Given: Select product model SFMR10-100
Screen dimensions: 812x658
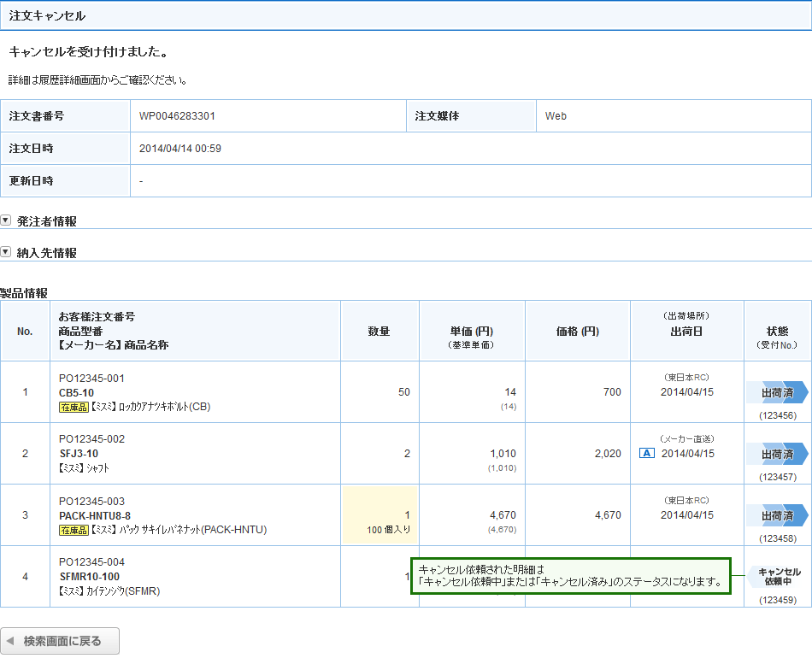Looking at the screenshot, I should point(89,577).
